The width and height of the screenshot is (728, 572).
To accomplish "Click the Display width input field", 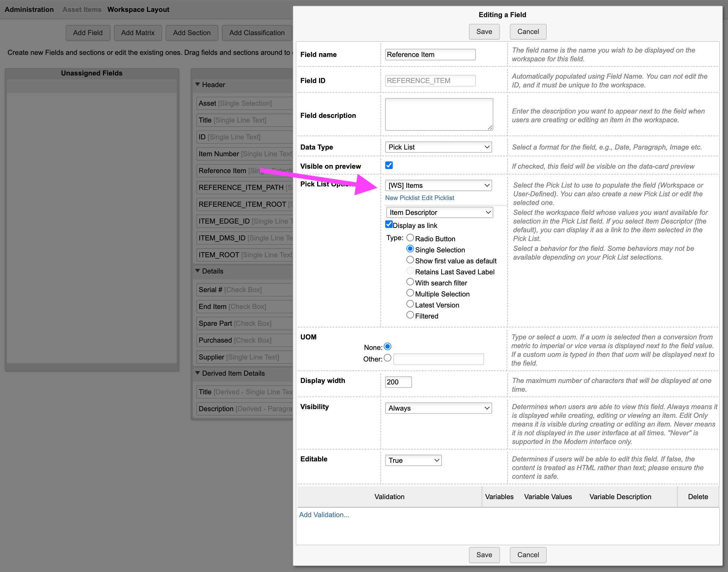I will pyautogui.click(x=398, y=382).
